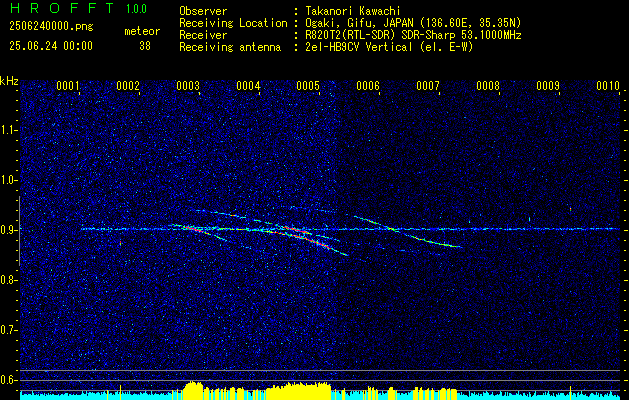Click time marker 0005
Screen dimensions: 629x400
308,86
